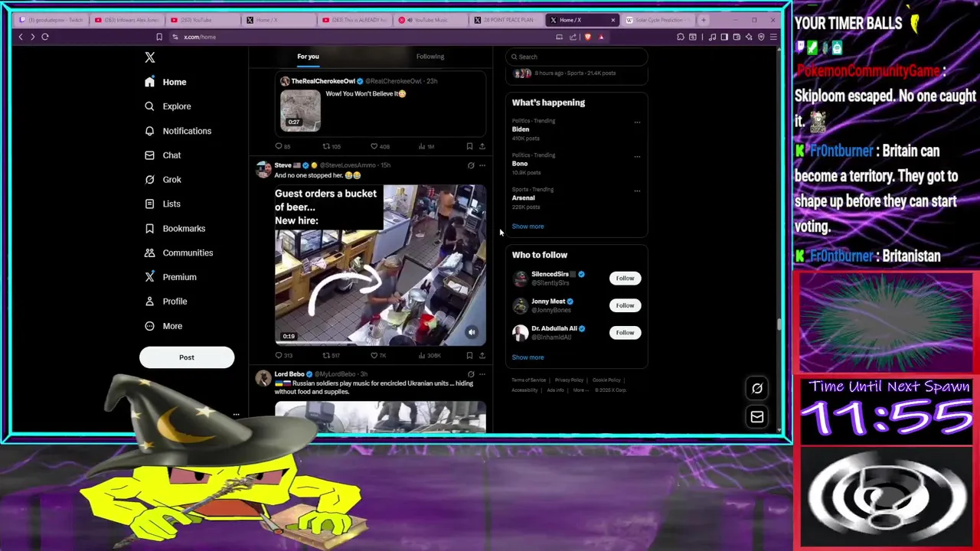Switch to the For you tab

[308, 57]
